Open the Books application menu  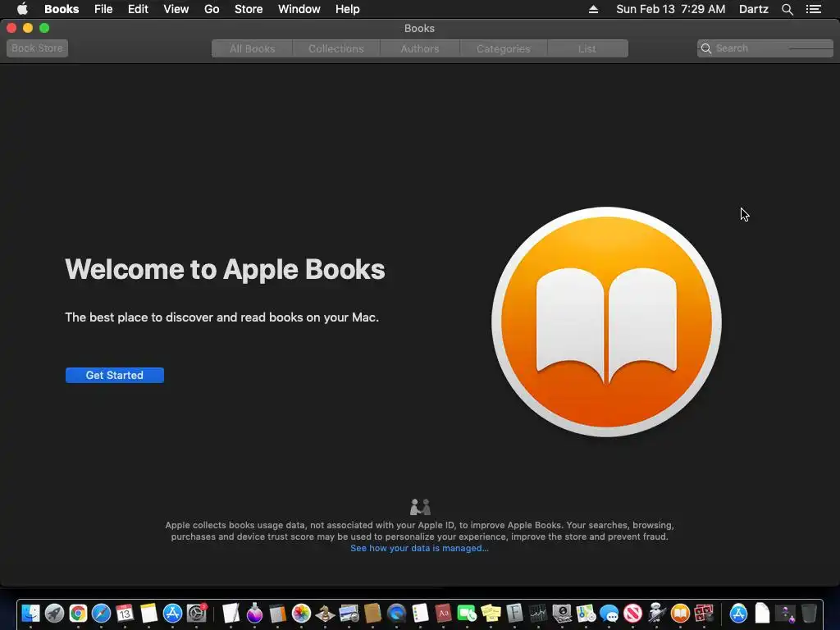(62, 9)
